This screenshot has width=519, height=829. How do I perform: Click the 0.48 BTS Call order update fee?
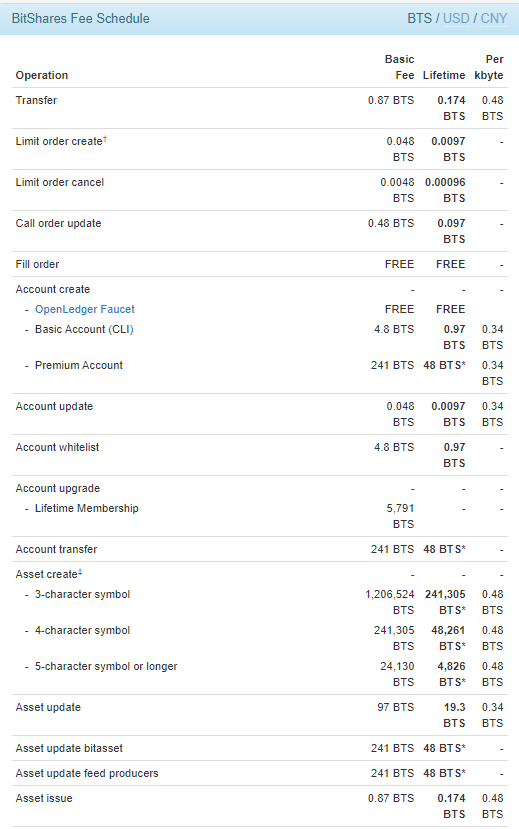pyautogui.click(x=391, y=223)
